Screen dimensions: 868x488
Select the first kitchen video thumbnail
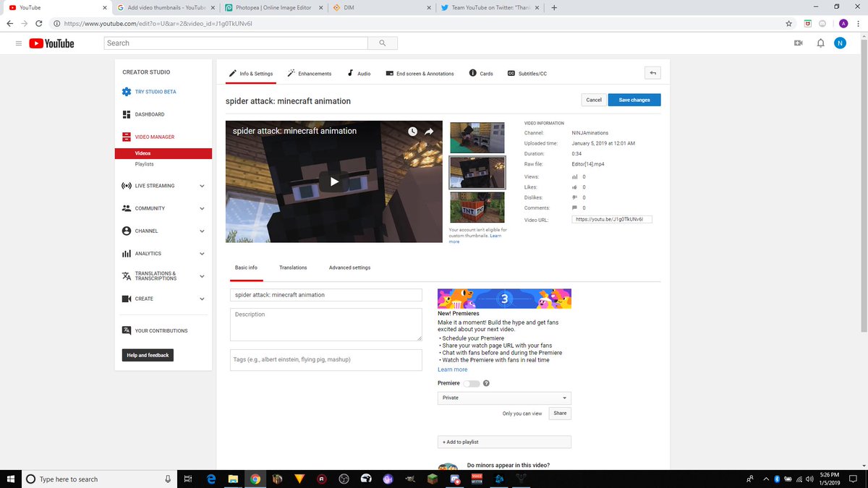(x=477, y=137)
